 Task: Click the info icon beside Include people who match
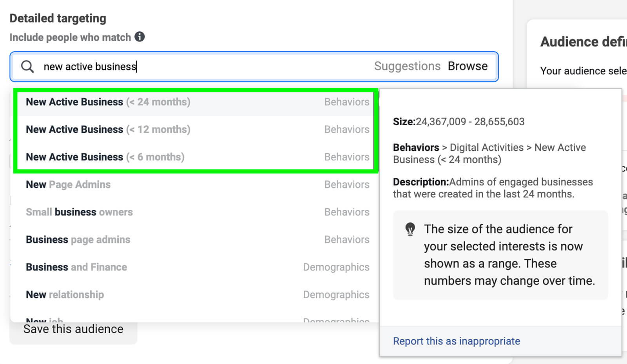click(140, 37)
